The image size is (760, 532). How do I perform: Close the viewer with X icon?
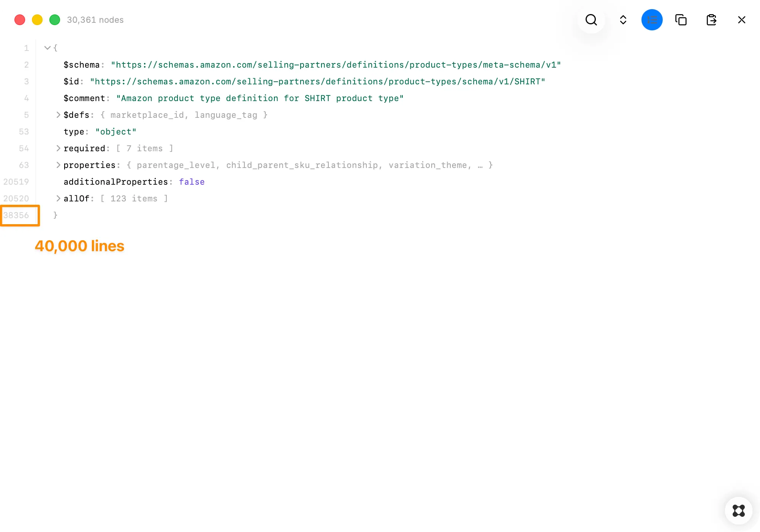[x=742, y=20]
